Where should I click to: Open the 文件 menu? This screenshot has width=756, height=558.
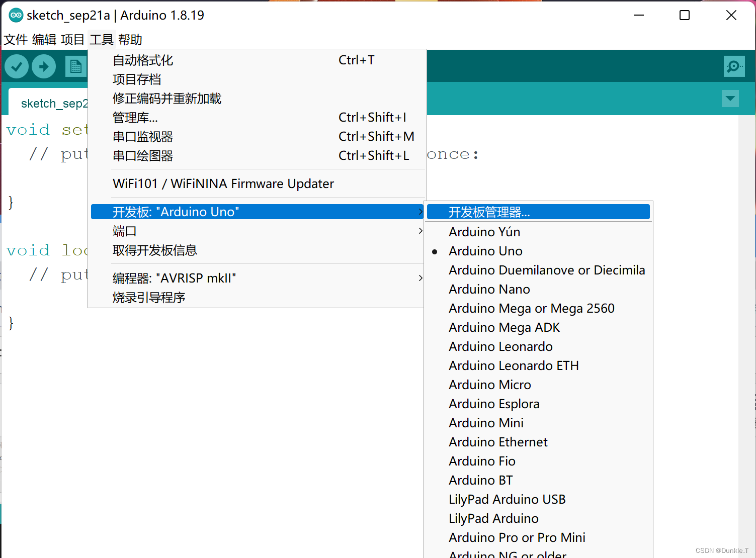click(16, 39)
